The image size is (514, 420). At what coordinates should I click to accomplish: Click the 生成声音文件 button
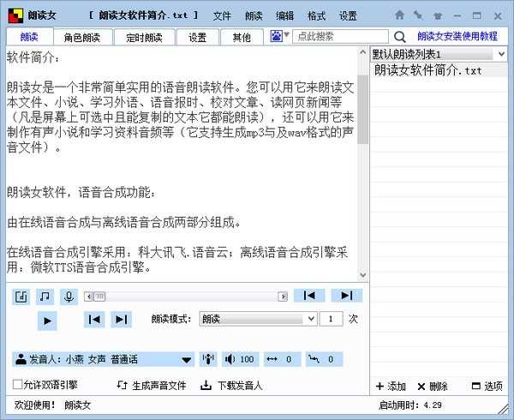151,386
